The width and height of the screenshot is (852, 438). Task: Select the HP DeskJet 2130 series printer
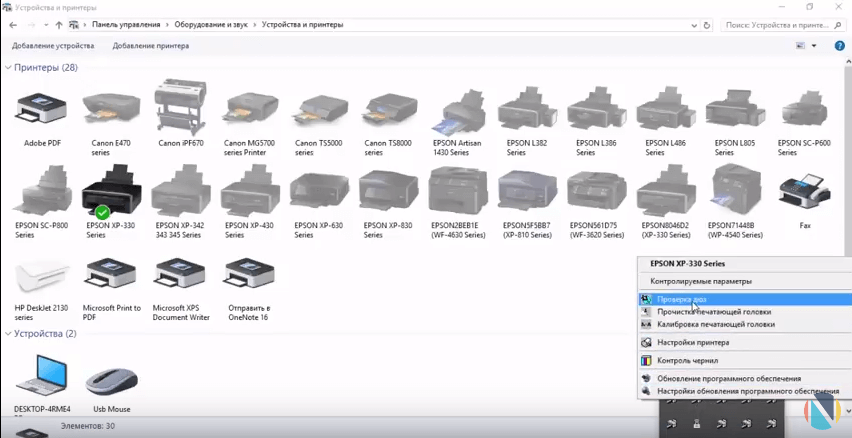pos(42,277)
